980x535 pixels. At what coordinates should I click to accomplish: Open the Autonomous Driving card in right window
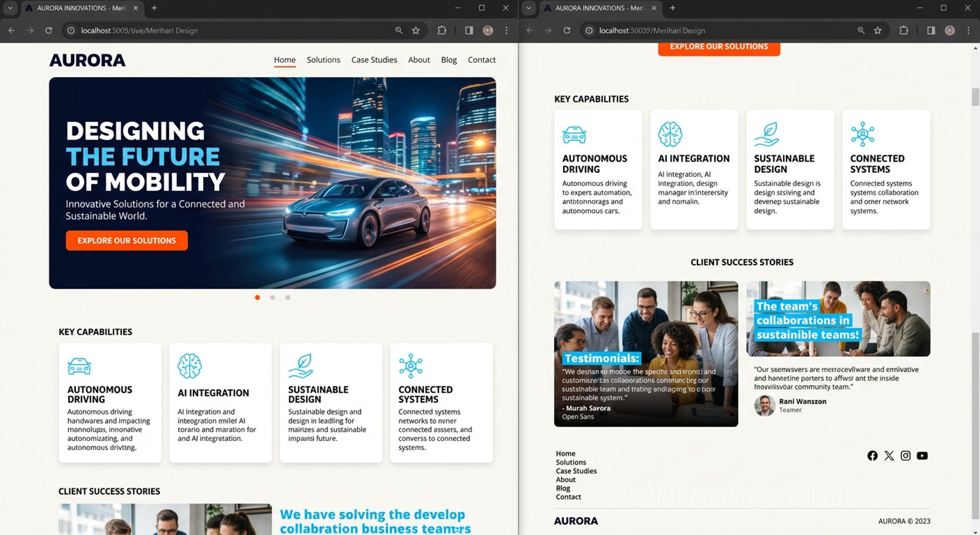pyautogui.click(x=598, y=170)
